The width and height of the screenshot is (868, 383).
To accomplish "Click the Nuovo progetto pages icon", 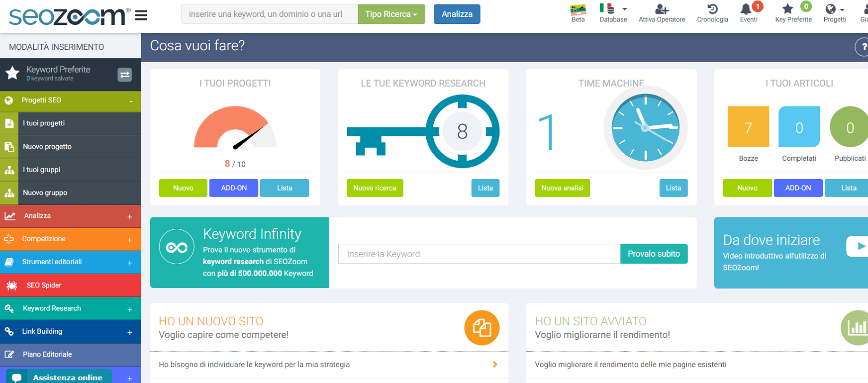I will tap(9, 147).
